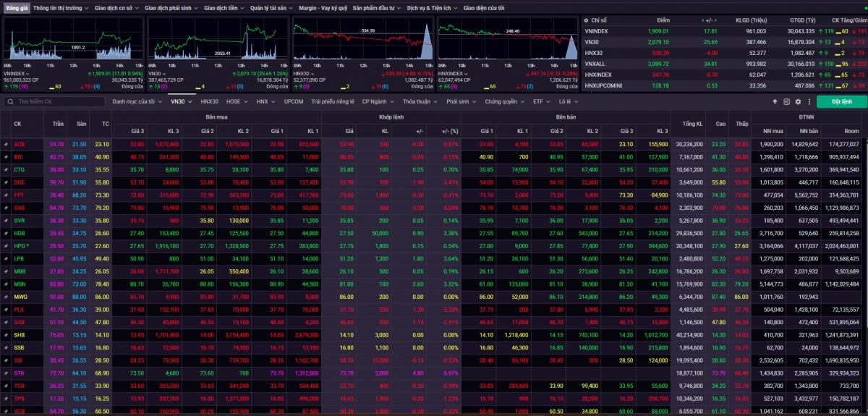Open the Thỏa thuận dropdown

pos(420,102)
